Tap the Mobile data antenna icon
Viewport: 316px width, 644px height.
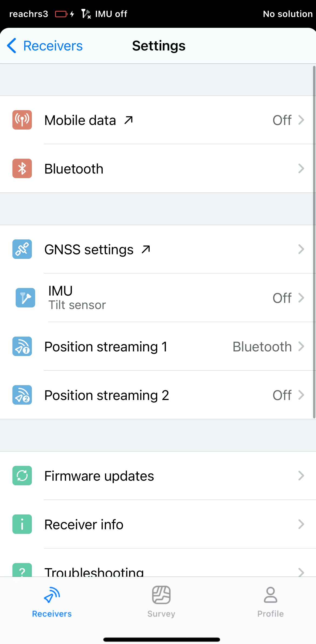(x=22, y=120)
